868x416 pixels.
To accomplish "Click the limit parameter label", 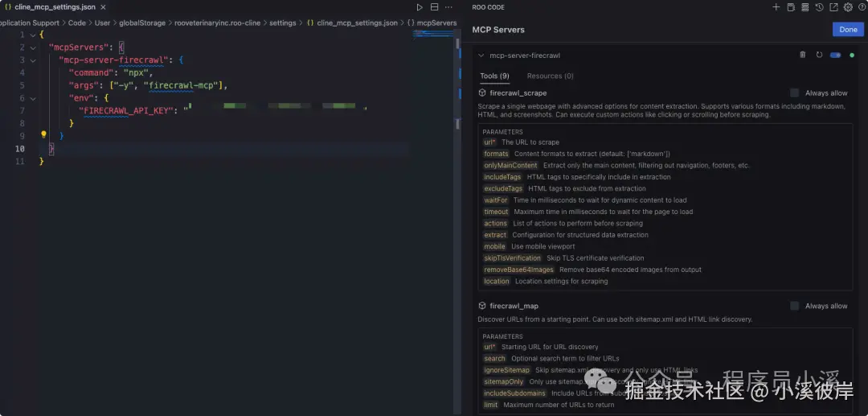I will pos(490,405).
